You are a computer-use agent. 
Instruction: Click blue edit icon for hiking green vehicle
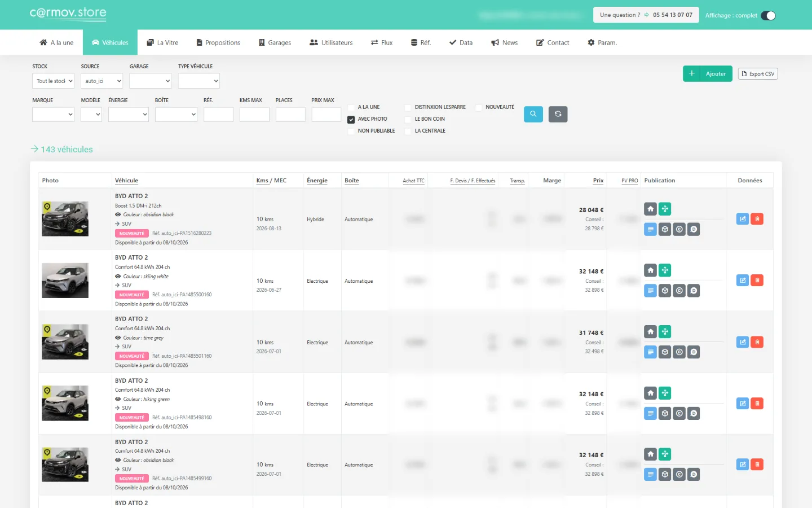[x=743, y=404]
